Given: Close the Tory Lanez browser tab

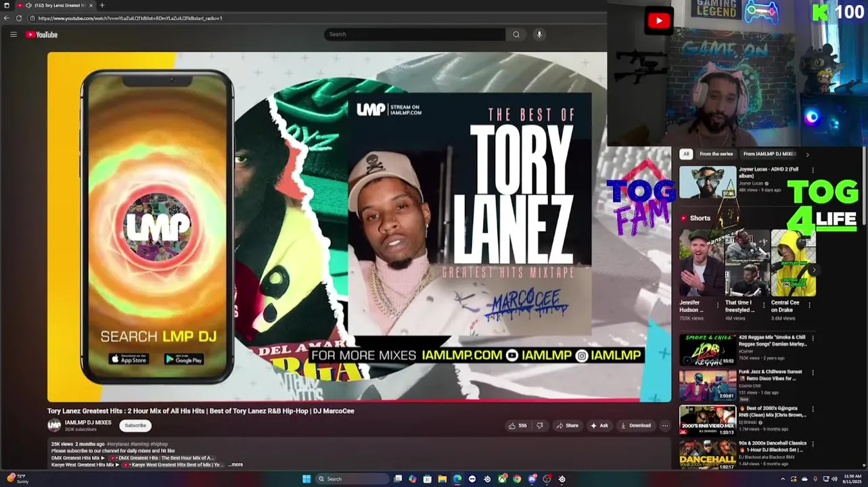Looking at the screenshot, I should point(91,5).
